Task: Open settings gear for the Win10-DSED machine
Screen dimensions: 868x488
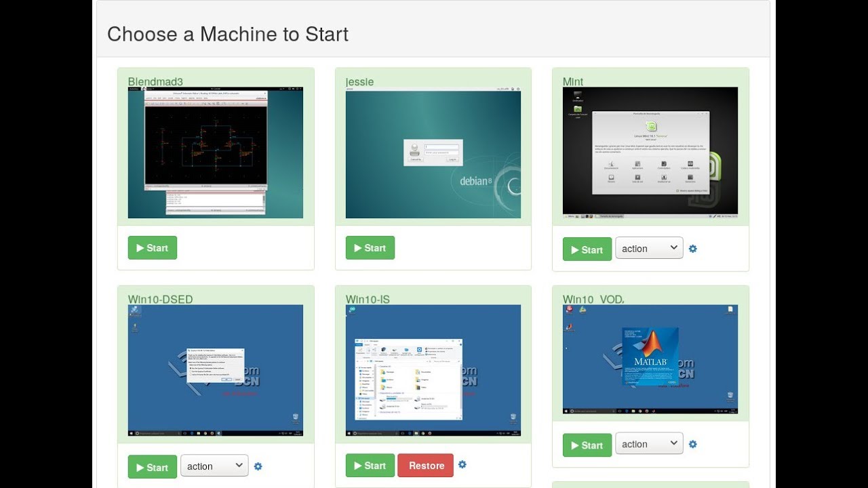Action: pyautogui.click(x=258, y=466)
